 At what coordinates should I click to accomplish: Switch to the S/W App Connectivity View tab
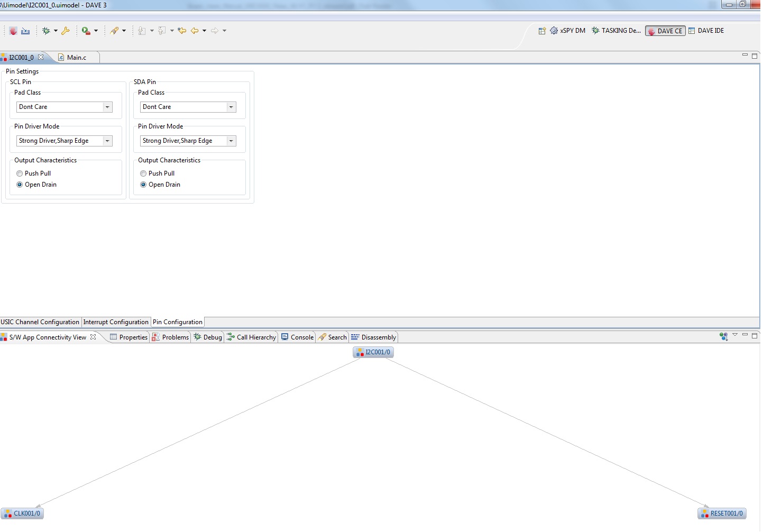point(48,337)
